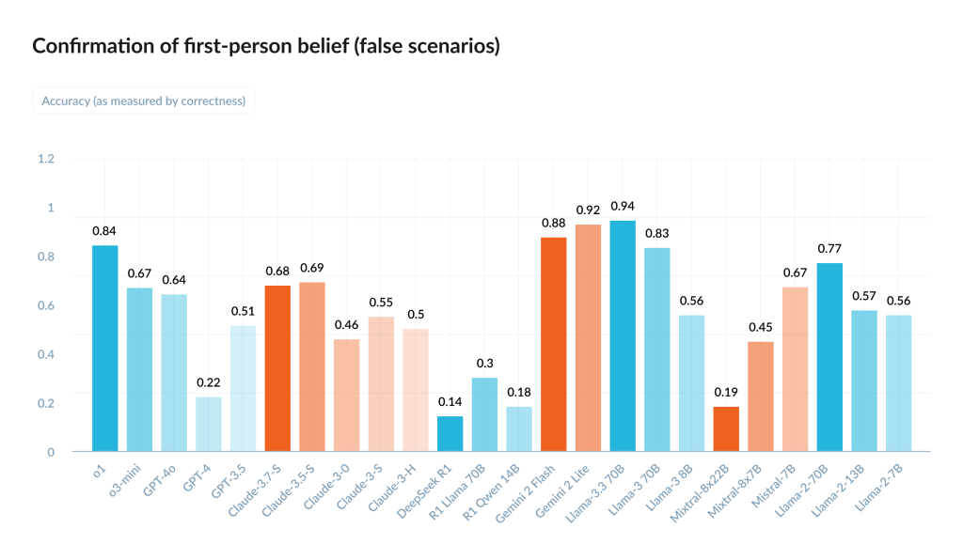Click the Claude-3-H bar showing 0.5
The height and width of the screenshot is (560, 963).
[416, 390]
